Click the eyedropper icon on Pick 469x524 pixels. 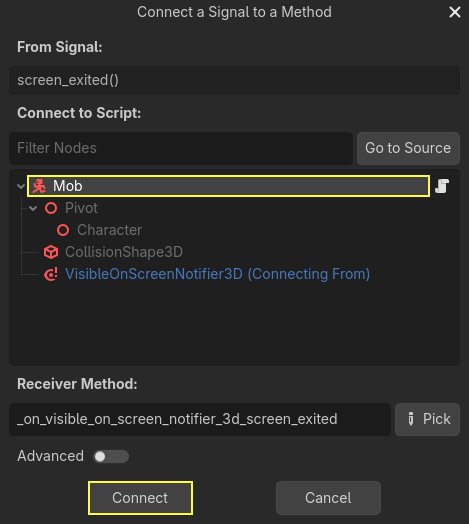411,419
